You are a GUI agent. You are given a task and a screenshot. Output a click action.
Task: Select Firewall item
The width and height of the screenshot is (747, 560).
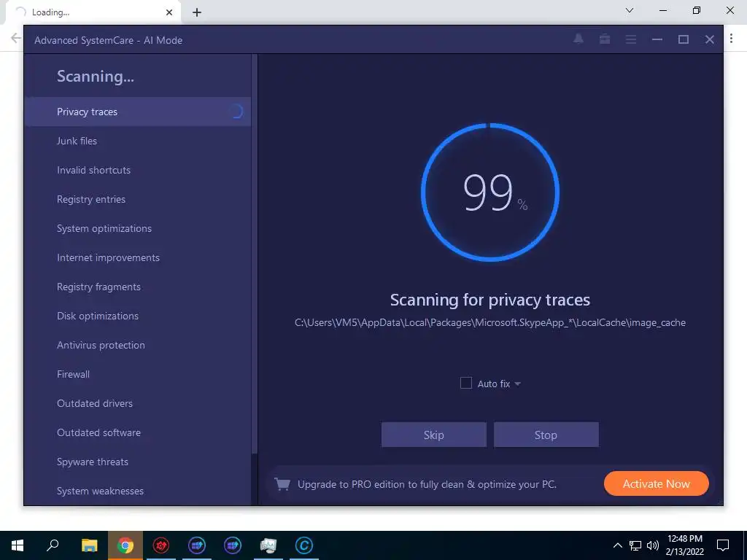pyautogui.click(x=137, y=374)
